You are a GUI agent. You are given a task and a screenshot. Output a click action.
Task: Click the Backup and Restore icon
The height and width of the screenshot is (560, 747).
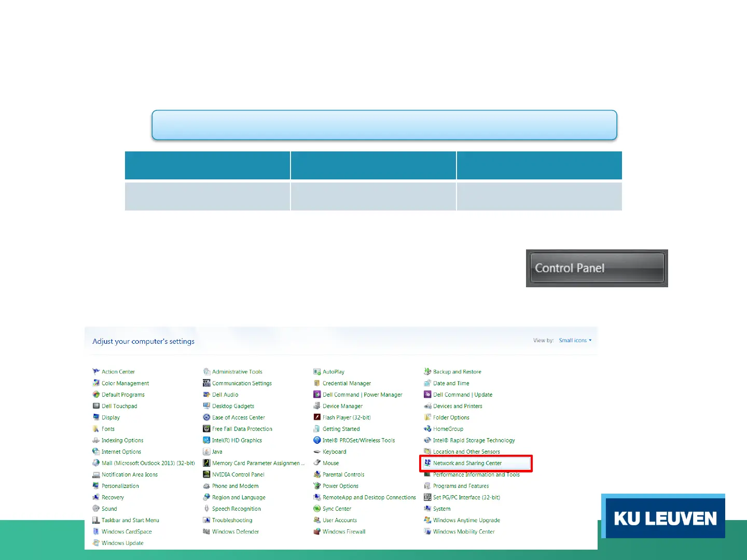click(x=427, y=371)
